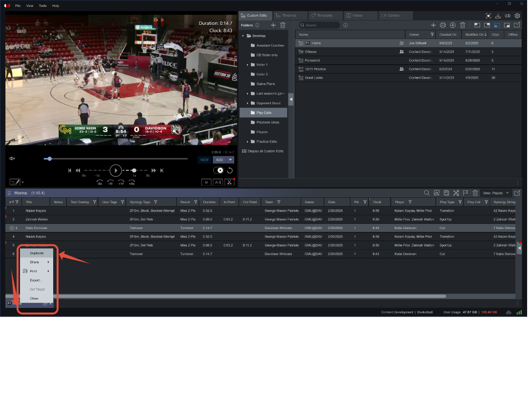
Task: Click the search magnifier in Horns playlist toolbar
Action: (427, 193)
